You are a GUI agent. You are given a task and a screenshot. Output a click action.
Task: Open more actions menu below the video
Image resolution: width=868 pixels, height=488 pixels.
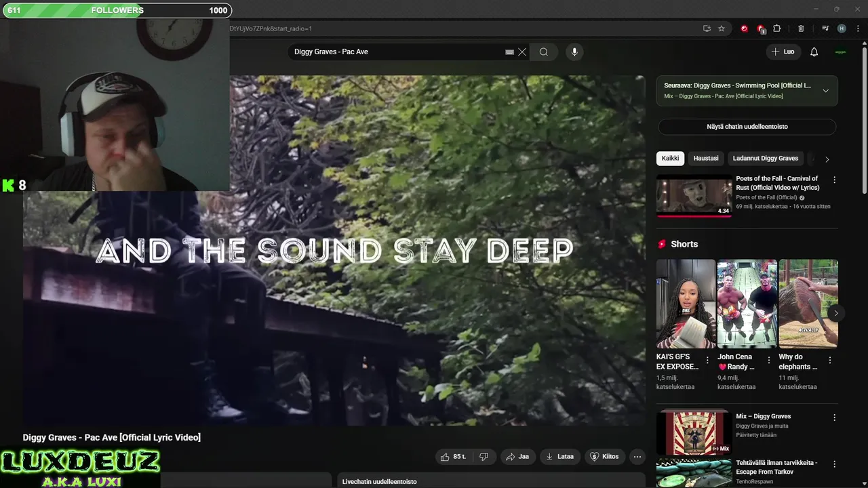637,457
